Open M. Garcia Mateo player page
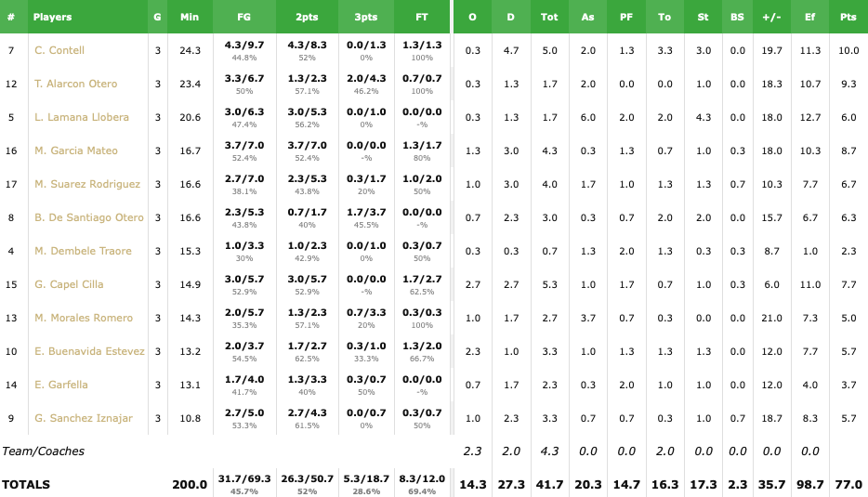Screen dimensions: 868x497 point(76,150)
